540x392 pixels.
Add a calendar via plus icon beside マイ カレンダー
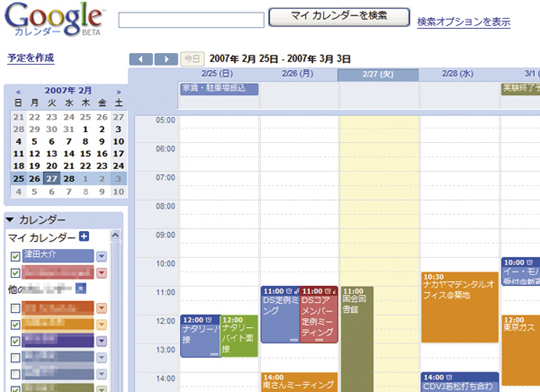[84, 236]
